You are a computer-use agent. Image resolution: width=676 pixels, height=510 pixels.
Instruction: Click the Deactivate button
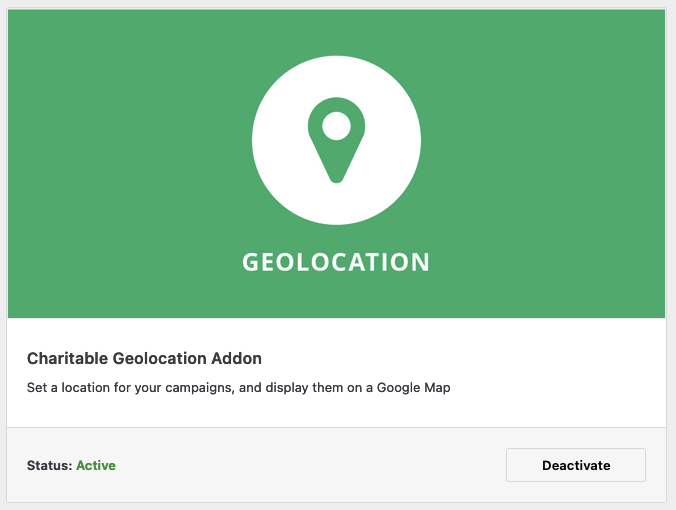coord(576,465)
